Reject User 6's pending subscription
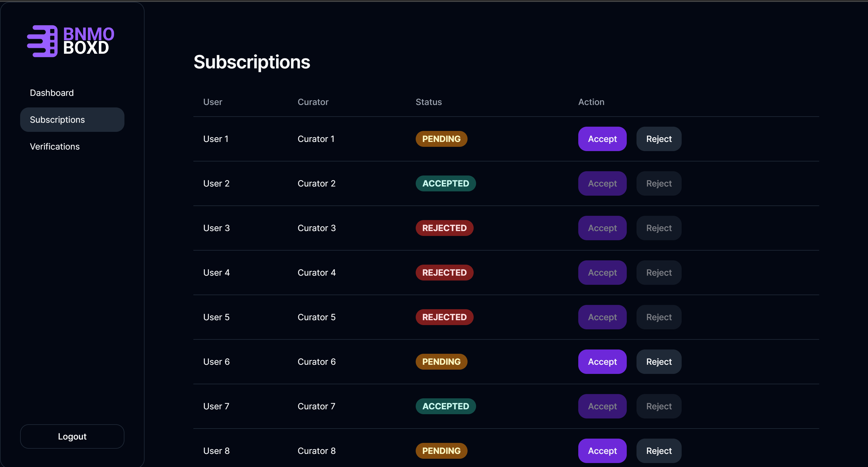This screenshot has height=467, width=868. [x=658, y=362]
